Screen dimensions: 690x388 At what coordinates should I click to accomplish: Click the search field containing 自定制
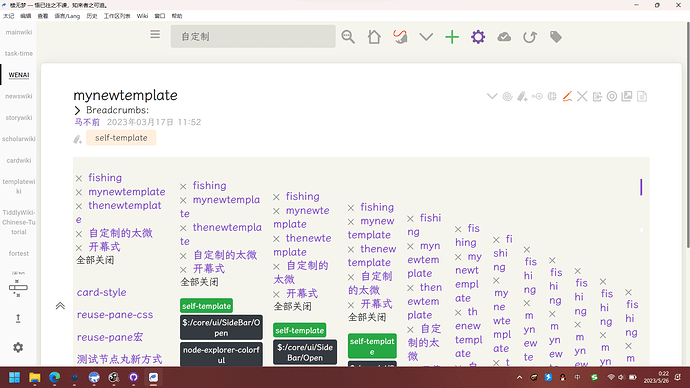[253, 36]
